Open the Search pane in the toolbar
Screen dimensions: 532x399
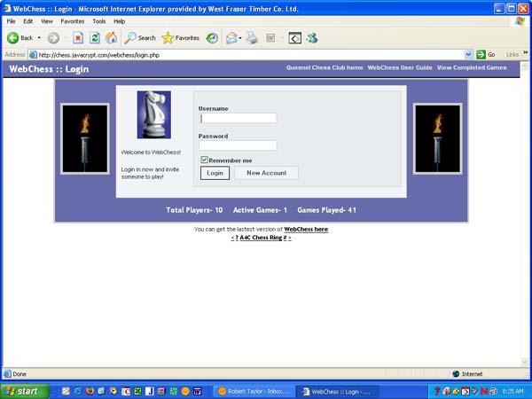(x=140, y=38)
